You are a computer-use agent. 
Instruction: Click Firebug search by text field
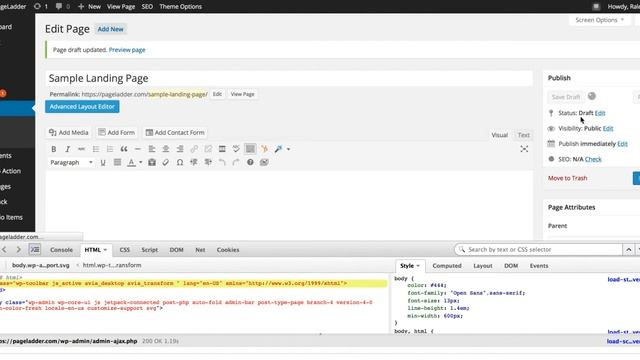click(x=539, y=249)
